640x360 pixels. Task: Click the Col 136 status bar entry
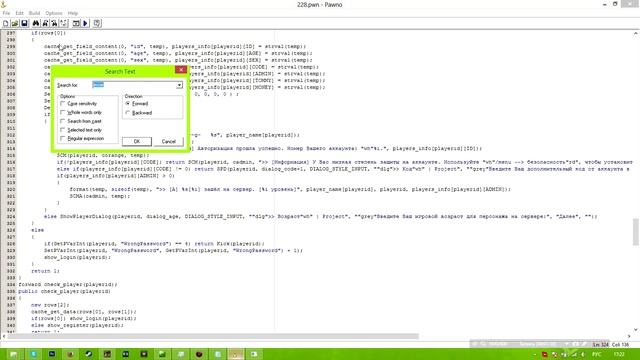(620, 344)
